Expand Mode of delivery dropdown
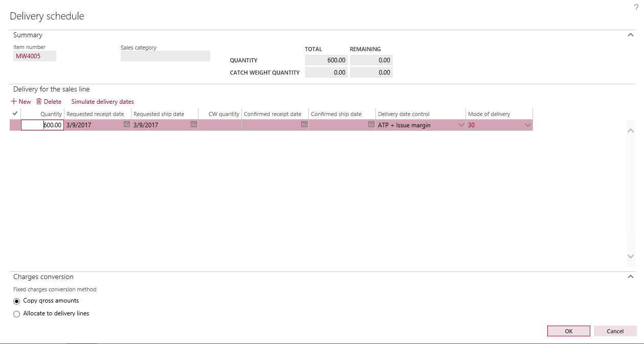Screen dimensions: 644x344 528,125
